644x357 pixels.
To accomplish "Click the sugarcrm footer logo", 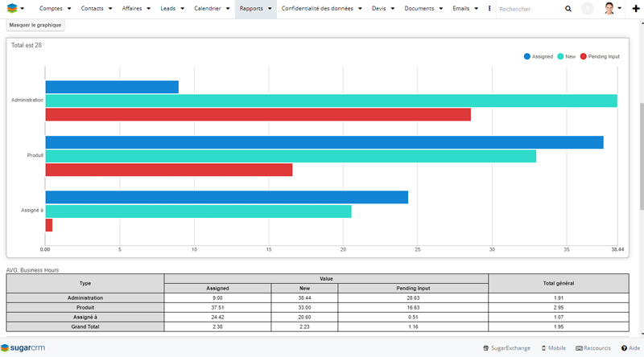I will 23,347.
